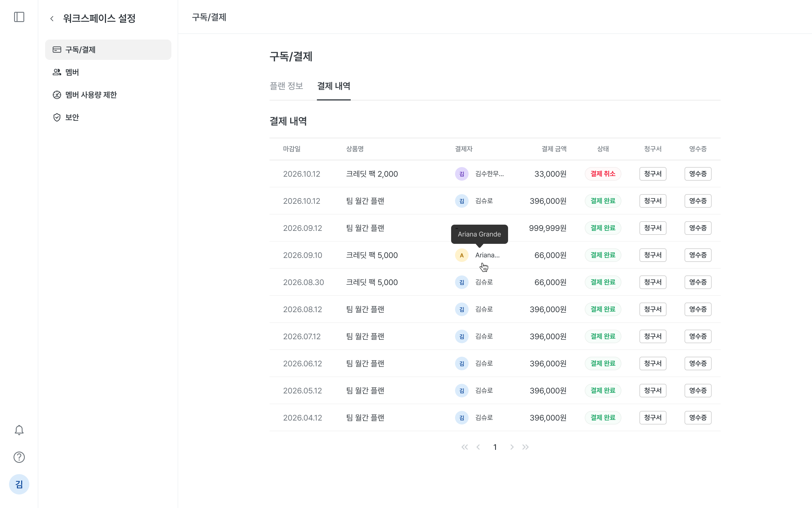Open the 김 profile avatar
Image resolution: width=812 pixels, height=508 pixels.
(x=19, y=484)
